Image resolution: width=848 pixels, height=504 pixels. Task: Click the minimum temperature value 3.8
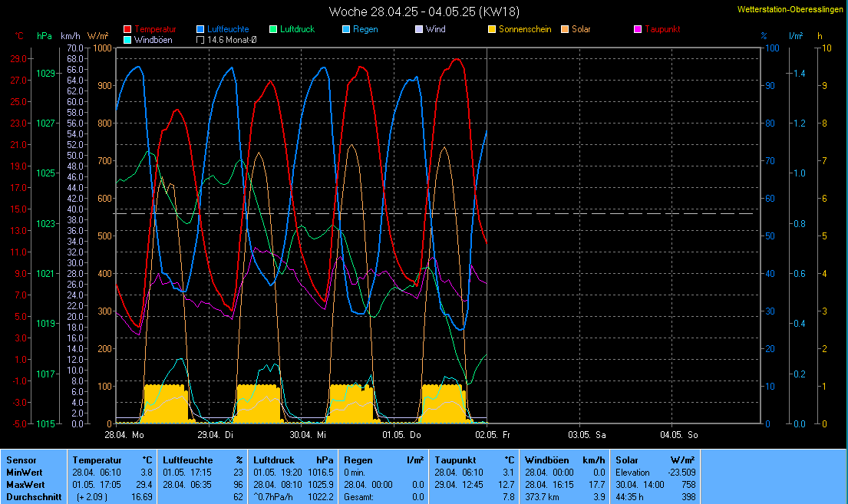146,473
